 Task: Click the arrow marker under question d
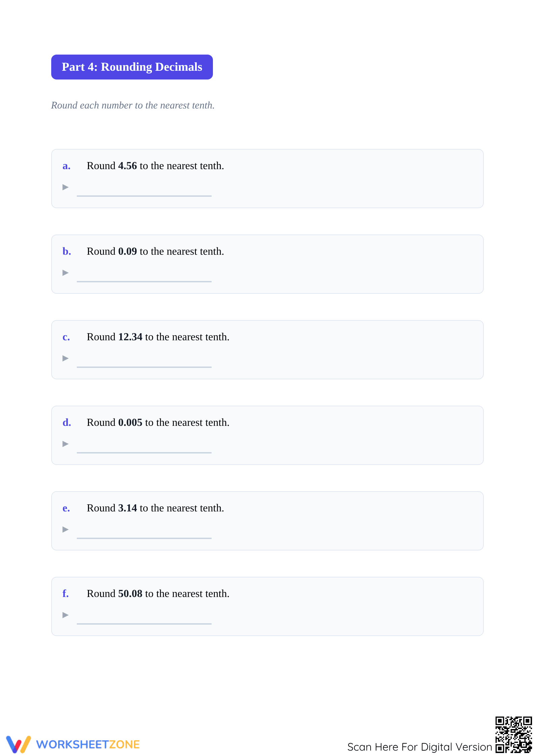(x=66, y=444)
